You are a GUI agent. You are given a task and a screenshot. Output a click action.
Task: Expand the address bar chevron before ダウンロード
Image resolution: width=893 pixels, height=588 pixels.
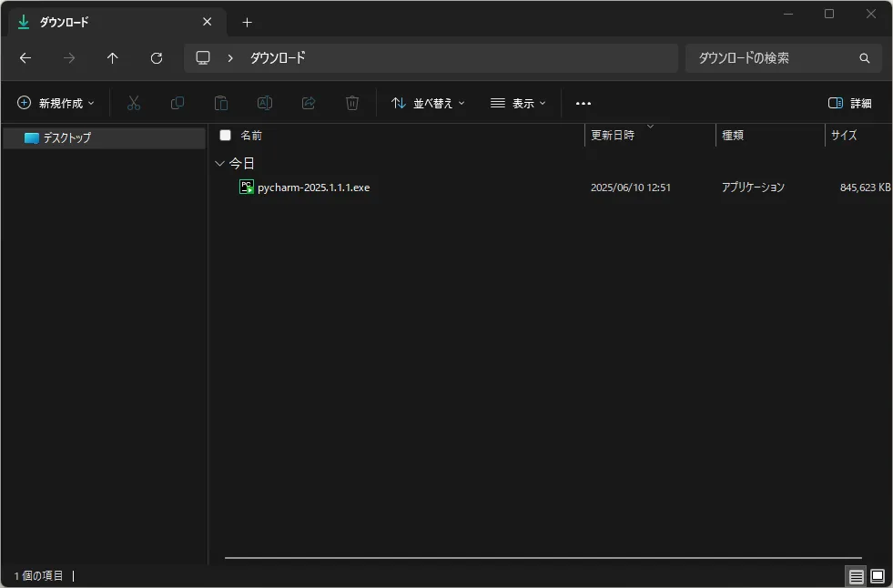tap(230, 58)
